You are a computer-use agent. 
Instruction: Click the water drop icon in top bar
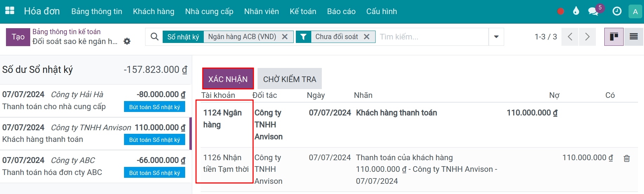pos(576,11)
